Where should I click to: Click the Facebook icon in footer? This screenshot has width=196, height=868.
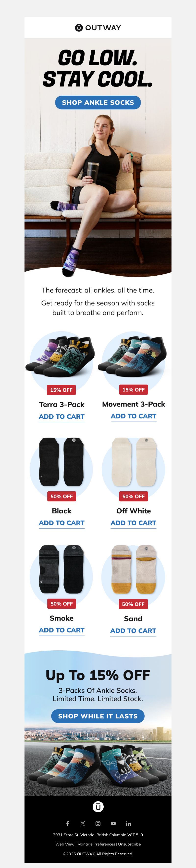[x=67, y=823]
